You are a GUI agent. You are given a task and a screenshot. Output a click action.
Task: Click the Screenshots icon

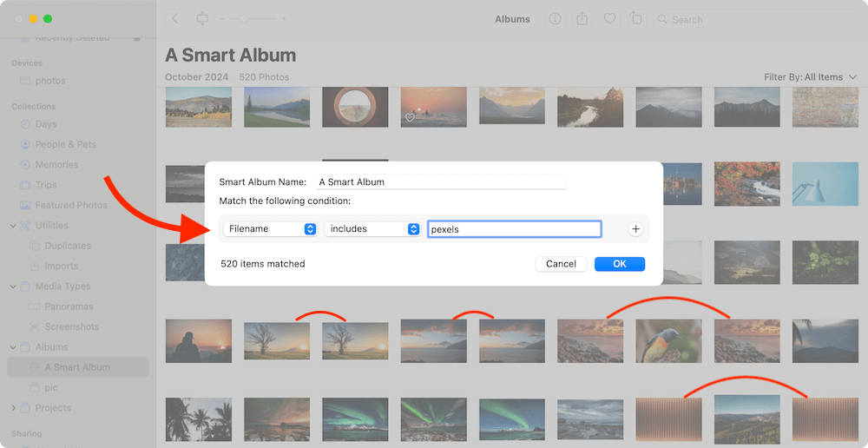coord(35,326)
